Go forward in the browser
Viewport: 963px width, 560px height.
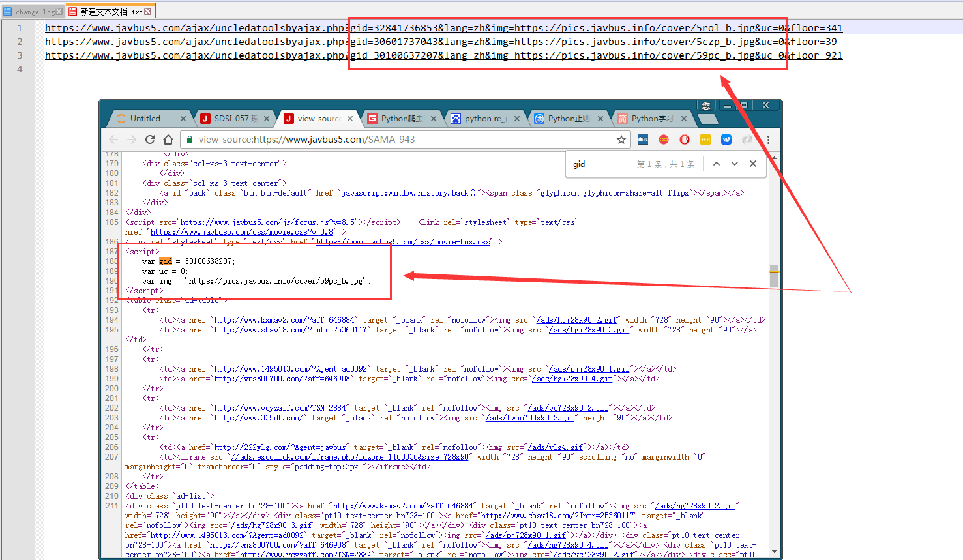[132, 140]
